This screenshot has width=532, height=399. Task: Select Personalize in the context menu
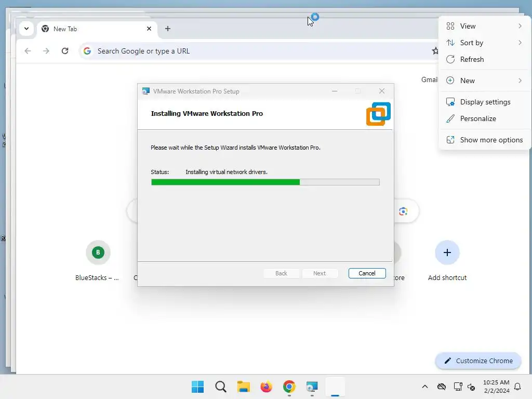(484, 119)
